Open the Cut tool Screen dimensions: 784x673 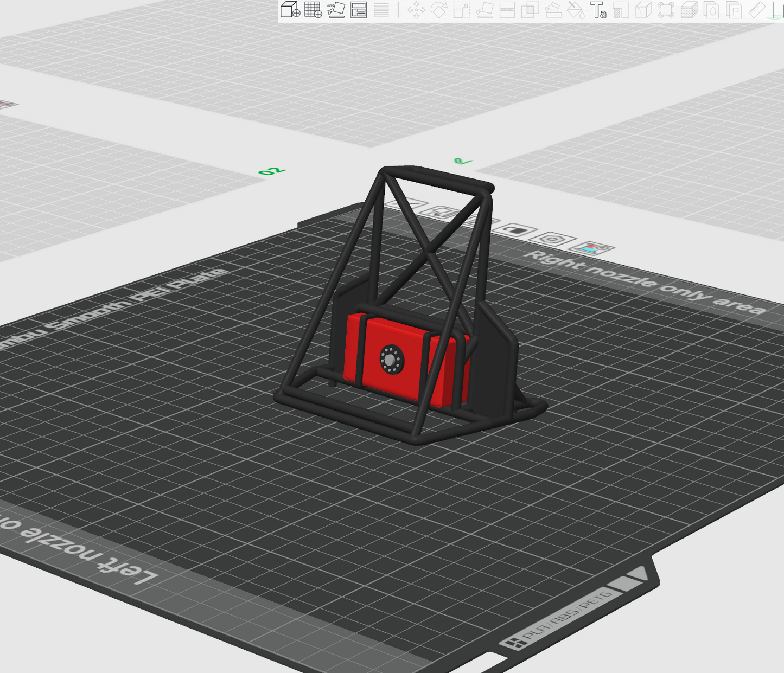507,10
